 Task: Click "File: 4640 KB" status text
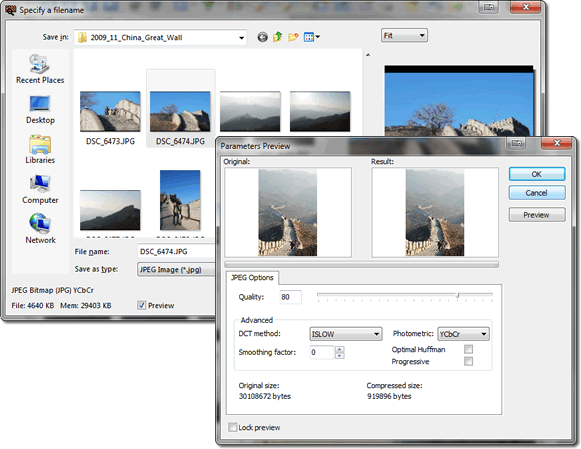(33, 306)
